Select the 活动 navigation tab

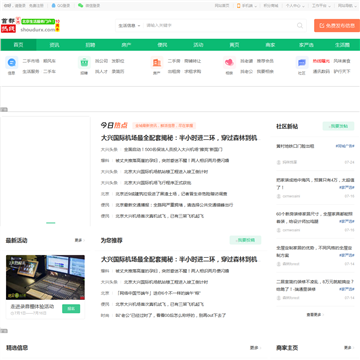click(198, 45)
